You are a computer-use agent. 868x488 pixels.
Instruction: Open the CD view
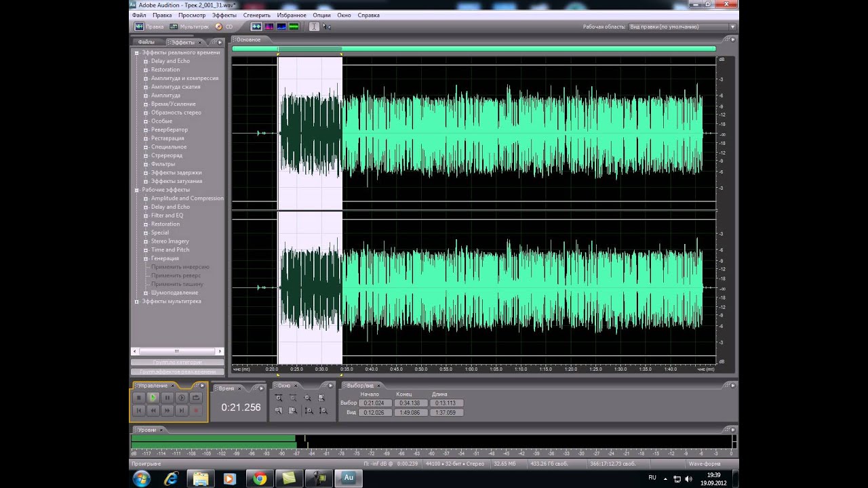[x=224, y=26]
